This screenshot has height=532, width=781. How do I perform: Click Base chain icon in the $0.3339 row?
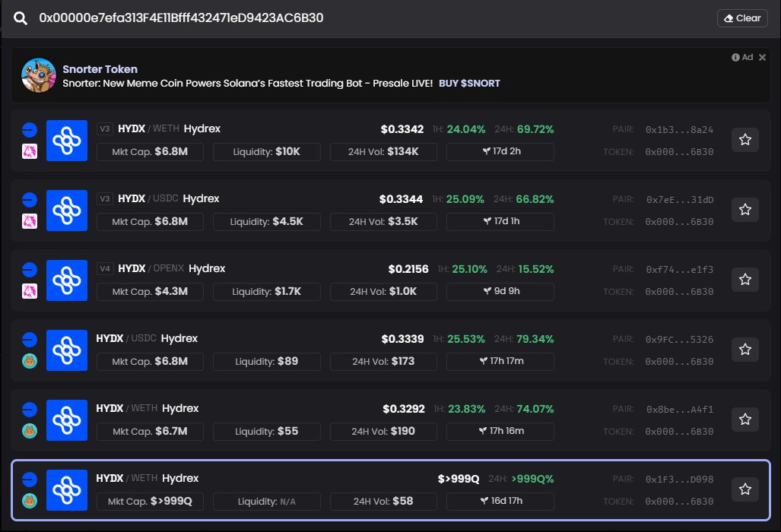[x=30, y=340]
